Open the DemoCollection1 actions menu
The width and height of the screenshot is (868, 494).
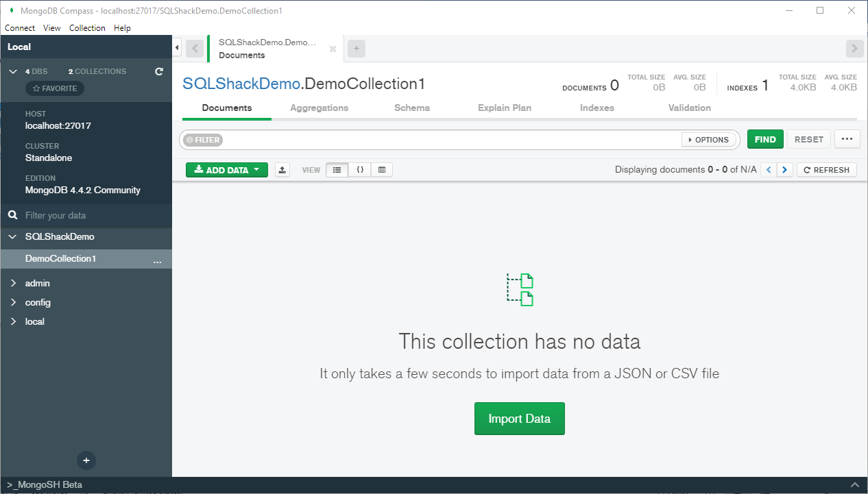pos(157,260)
